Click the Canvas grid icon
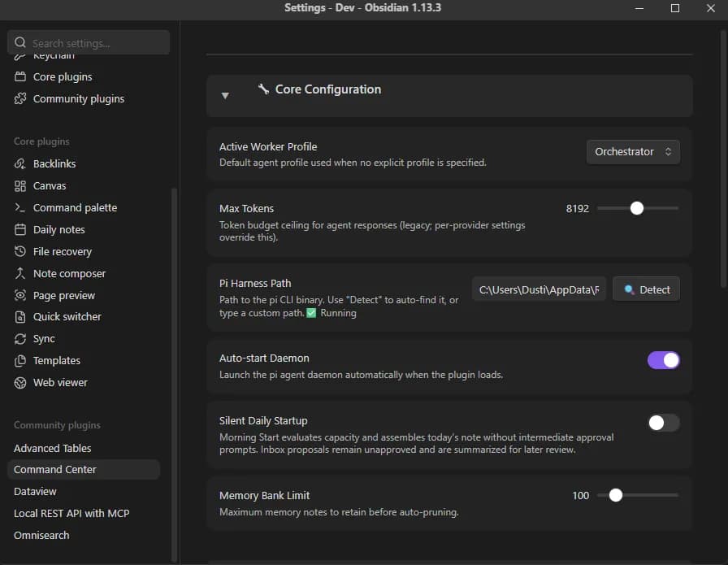Viewport: 728px width, 565px height. [x=20, y=186]
